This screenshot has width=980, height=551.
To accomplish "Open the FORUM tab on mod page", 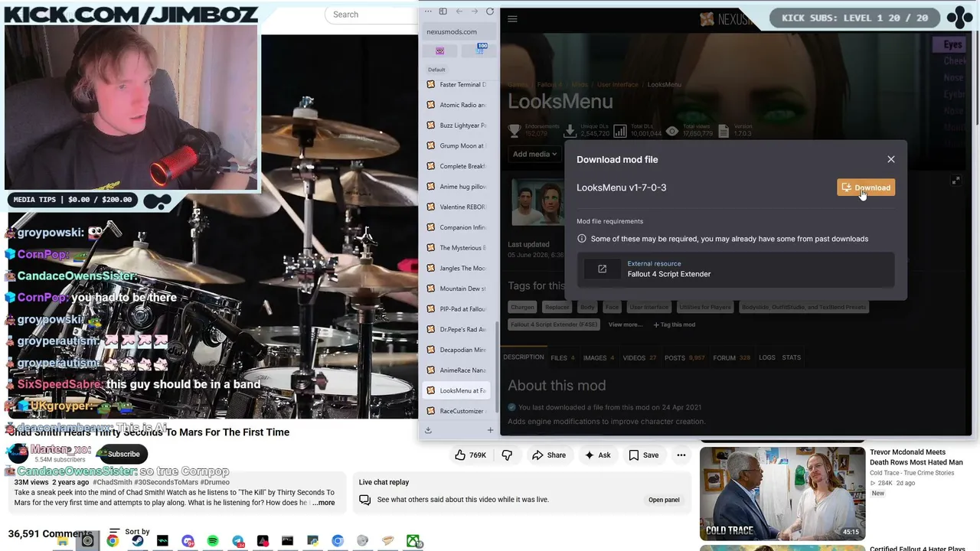I will [x=731, y=357].
